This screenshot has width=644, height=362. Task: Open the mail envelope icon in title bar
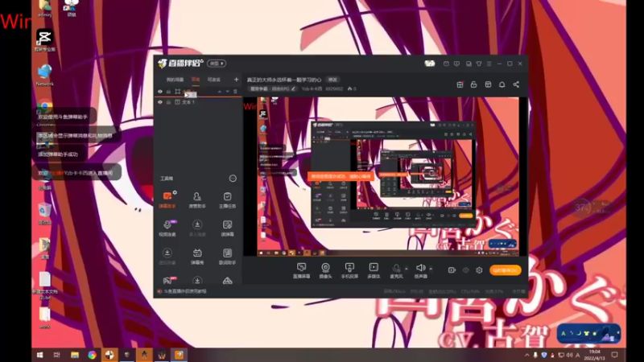tap(446, 64)
